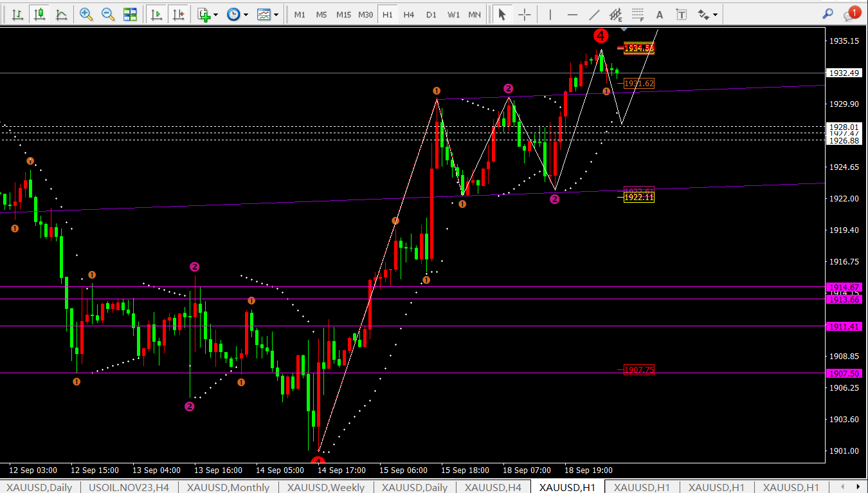Enable chart auto scroll
Viewport: 868px width, 493px height.
tap(156, 14)
